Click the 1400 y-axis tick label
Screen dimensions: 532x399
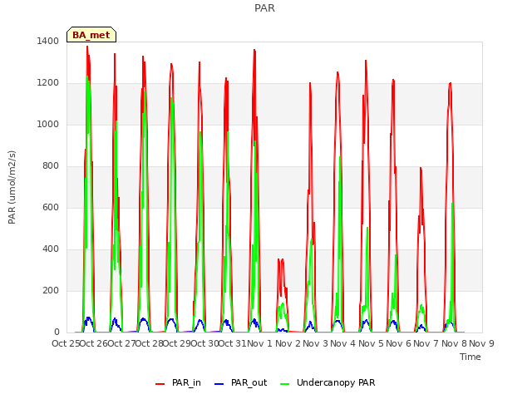point(48,41)
